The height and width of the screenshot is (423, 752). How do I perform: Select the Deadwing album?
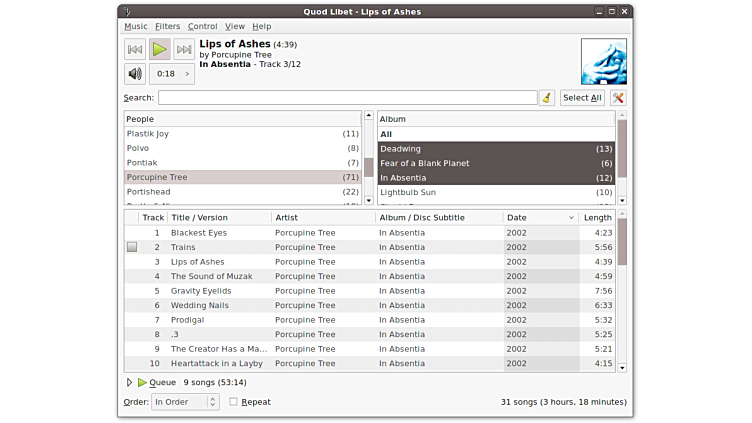tap(496, 149)
